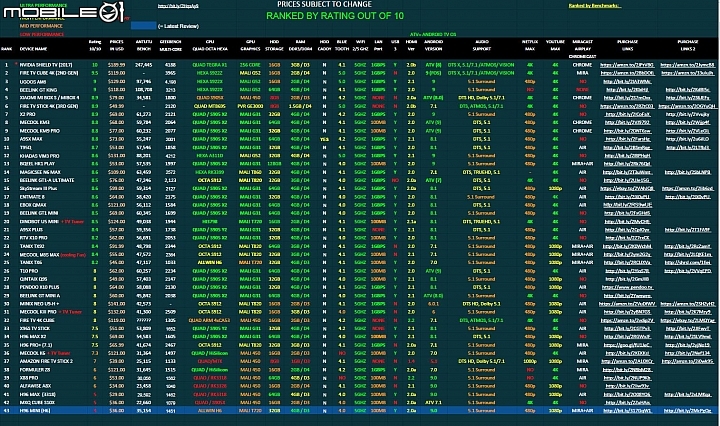Click the $189.99 price of NVIDIA Shield TV

point(116,65)
